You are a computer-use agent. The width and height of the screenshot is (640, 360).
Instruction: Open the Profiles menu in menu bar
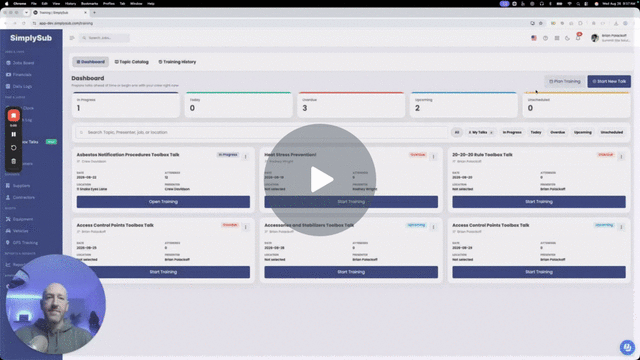point(109,4)
